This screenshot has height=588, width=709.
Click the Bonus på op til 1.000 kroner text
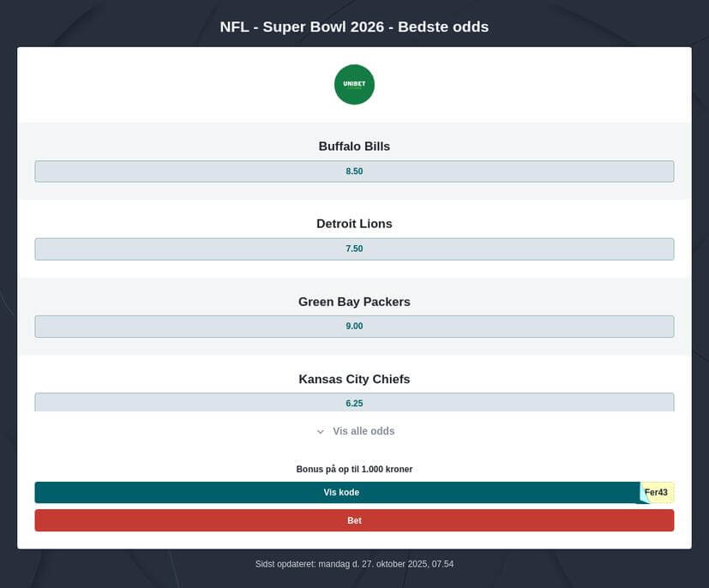pyautogui.click(x=354, y=469)
